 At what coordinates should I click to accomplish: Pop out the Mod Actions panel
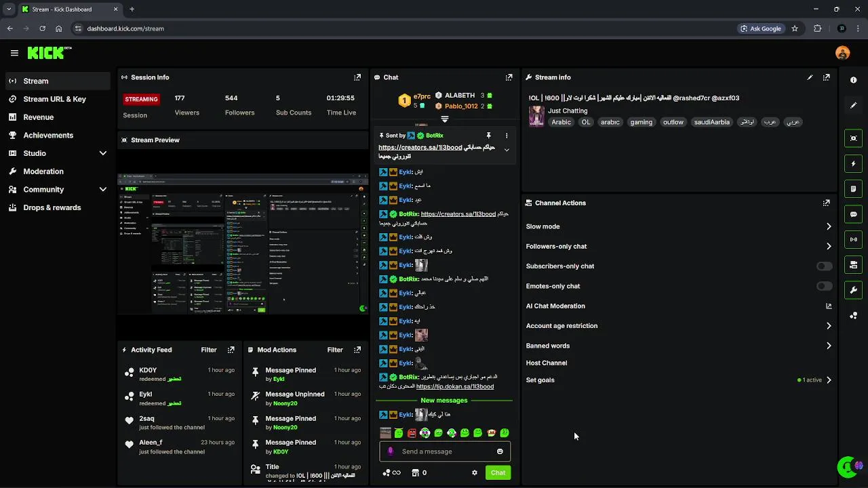click(357, 350)
